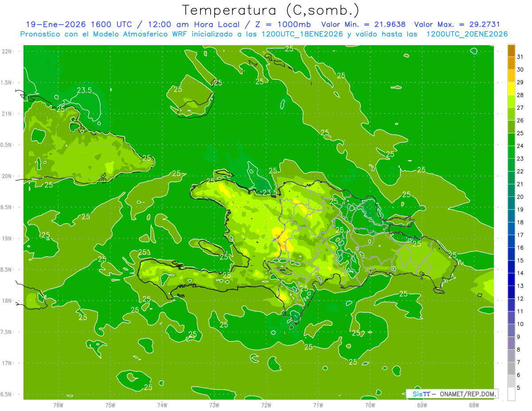This screenshot has height=411, width=532.
Task: Select the "Valor Min. = 21.9638" value
Action: point(363,24)
